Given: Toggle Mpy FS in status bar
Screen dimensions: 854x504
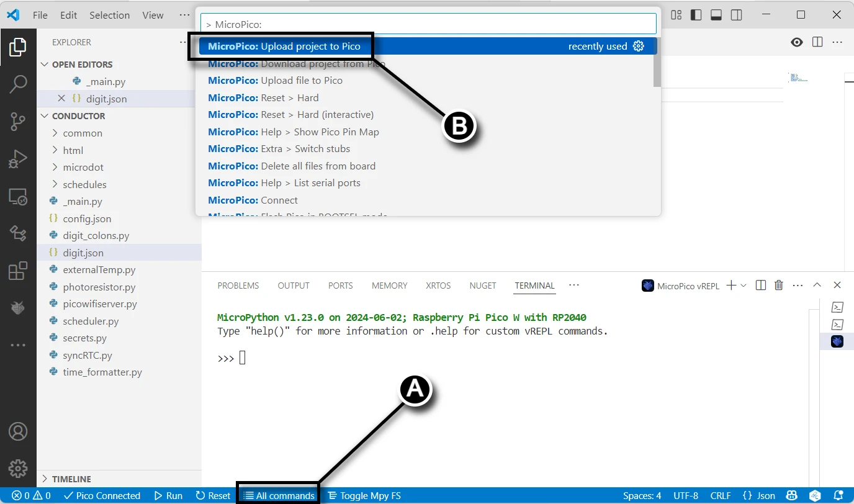Looking at the screenshot, I should coord(364,495).
